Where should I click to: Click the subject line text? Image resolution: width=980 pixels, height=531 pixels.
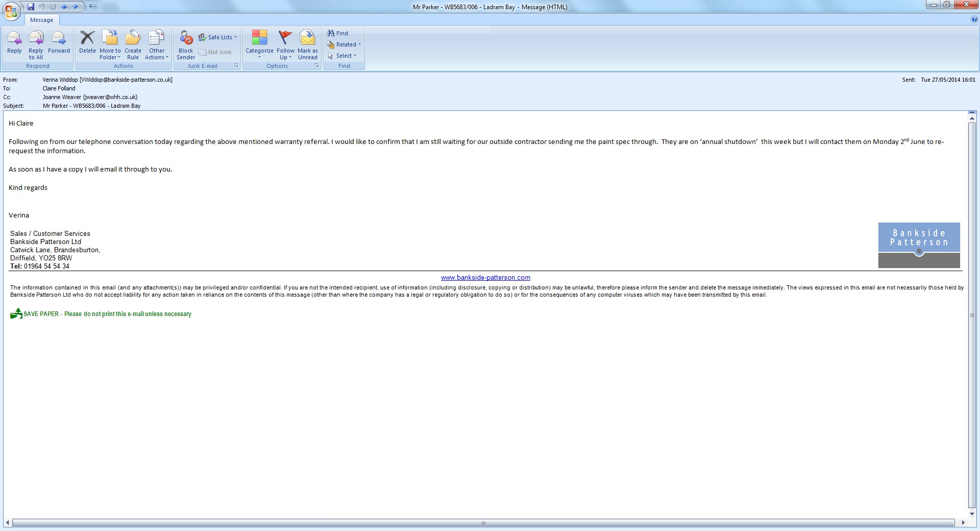pyautogui.click(x=91, y=106)
